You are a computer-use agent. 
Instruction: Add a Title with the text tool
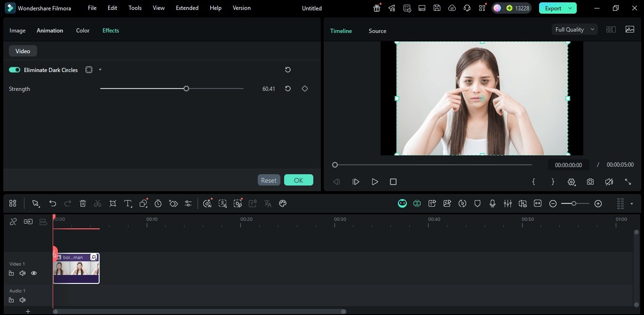[x=128, y=203]
